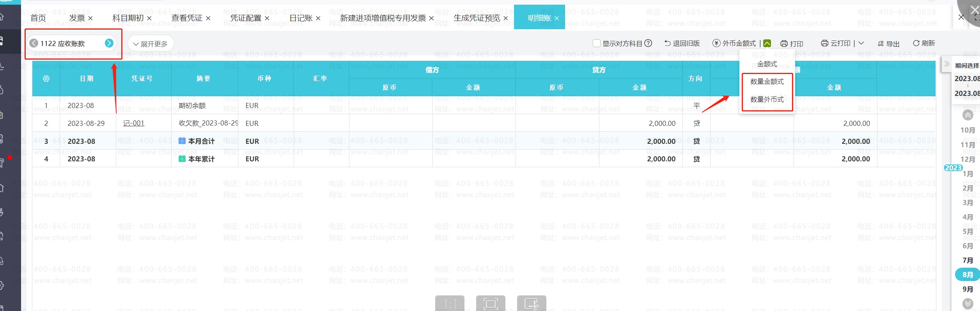Close the 生成凭证预览 tab
Image resolution: width=980 pixels, height=311 pixels.
pos(506,18)
